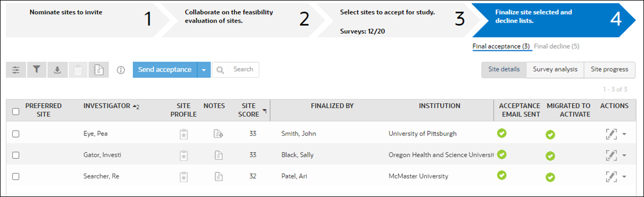Tick the checkbox for Eye, Pea row
The width and height of the screenshot is (644, 197).
pyautogui.click(x=16, y=134)
